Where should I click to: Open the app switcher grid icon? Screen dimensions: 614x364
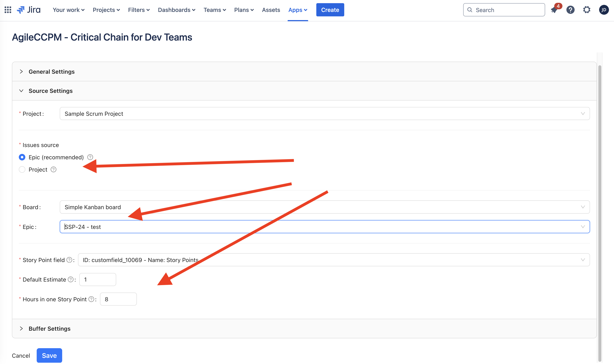coord(8,10)
